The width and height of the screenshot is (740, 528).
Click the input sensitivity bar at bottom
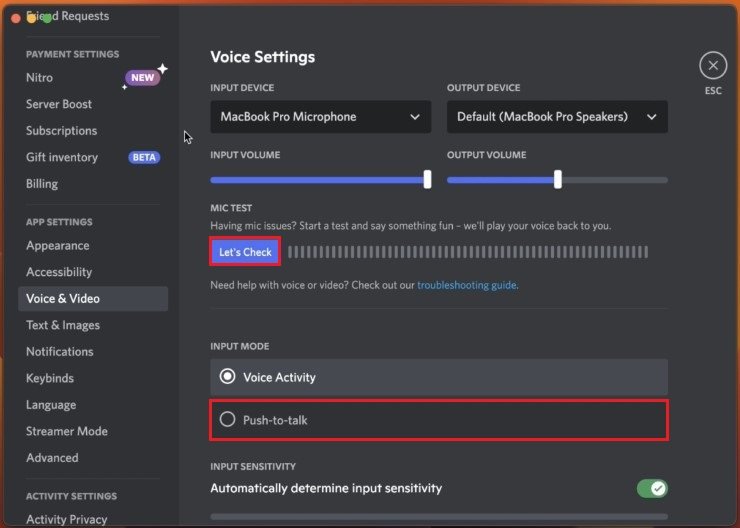pyautogui.click(x=439, y=517)
